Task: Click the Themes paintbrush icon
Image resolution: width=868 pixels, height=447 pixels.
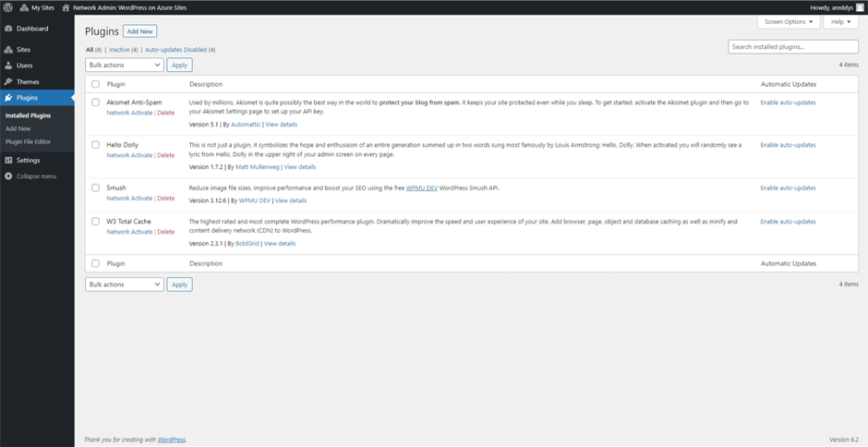Action: click(8, 81)
